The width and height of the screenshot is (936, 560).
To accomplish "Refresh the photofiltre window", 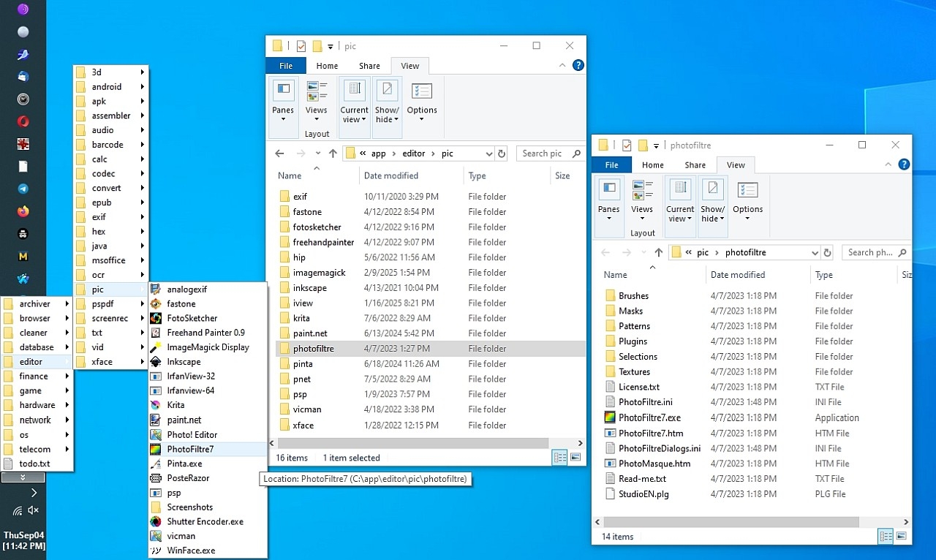I will 827,252.
